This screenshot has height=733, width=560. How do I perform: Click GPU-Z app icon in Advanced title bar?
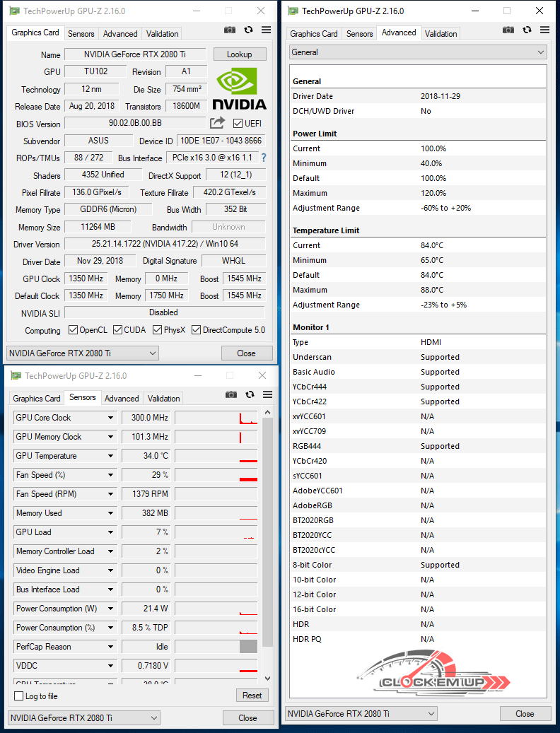[x=293, y=11]
